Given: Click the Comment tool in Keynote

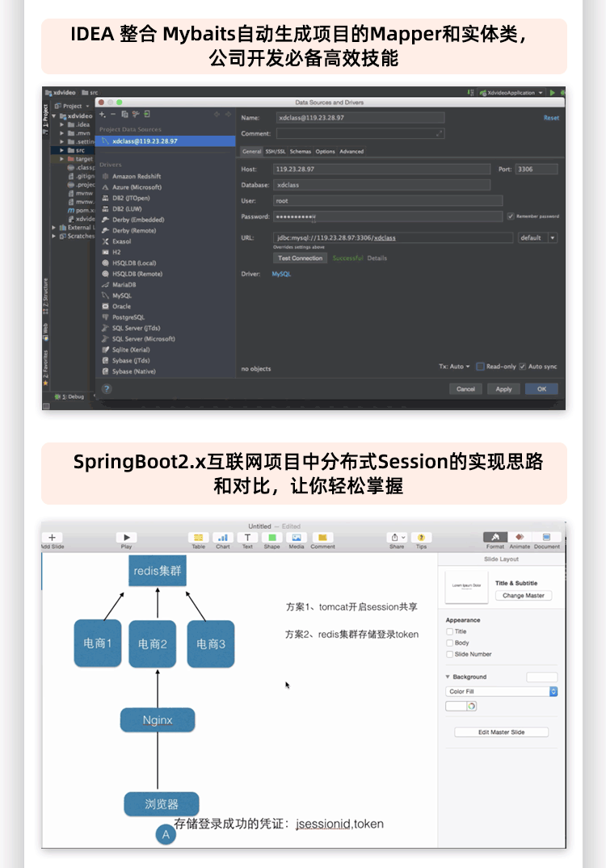Looking at the screenshot, I should [322, 538].
